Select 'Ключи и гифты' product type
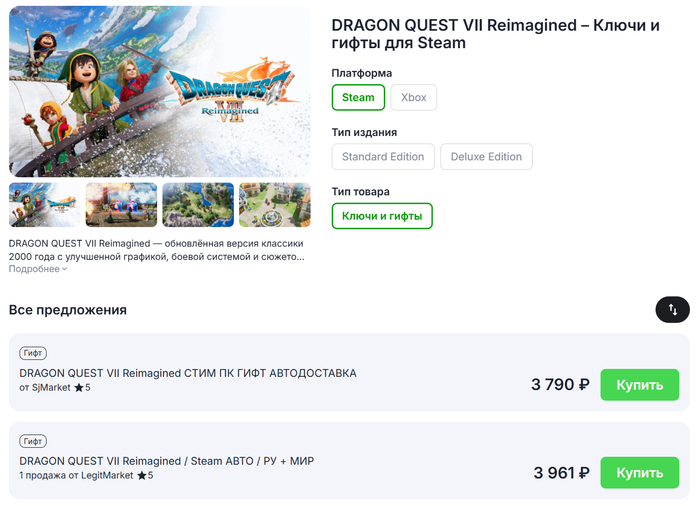 (382, 215)
